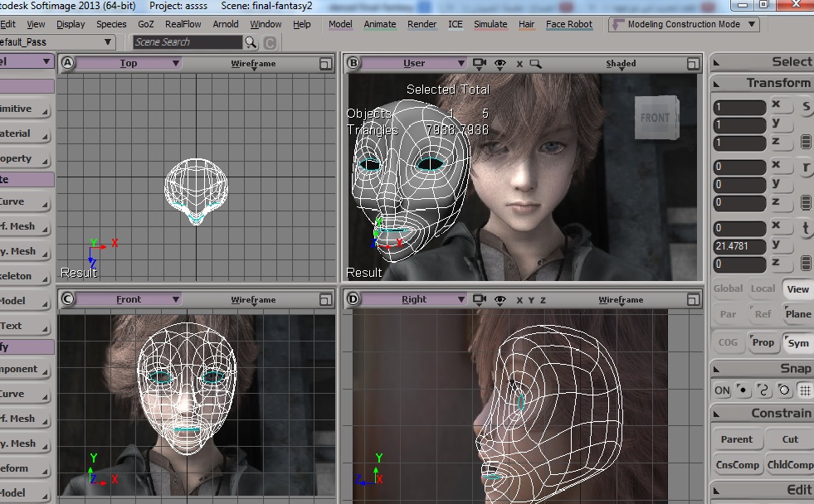Enable the Sym symmetry toggle
The height and width of the screenshot is (504, 814).
tap(798, 342)
